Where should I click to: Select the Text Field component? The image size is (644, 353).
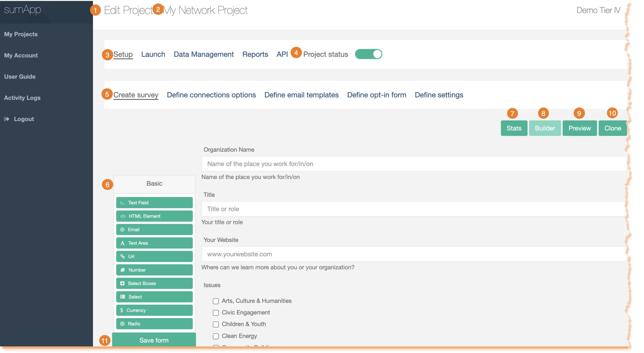point(154,203)
